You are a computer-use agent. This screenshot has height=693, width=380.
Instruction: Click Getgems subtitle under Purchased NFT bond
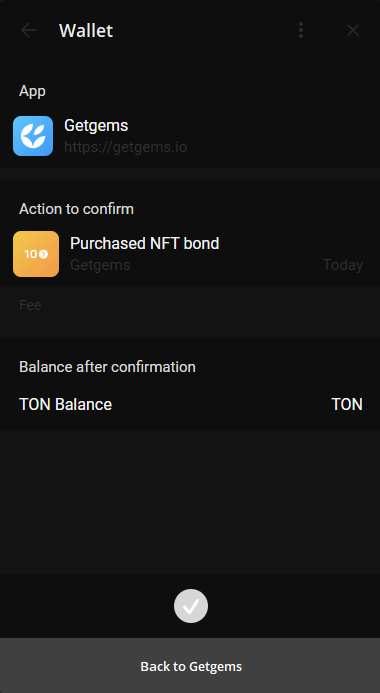[100, 265]
